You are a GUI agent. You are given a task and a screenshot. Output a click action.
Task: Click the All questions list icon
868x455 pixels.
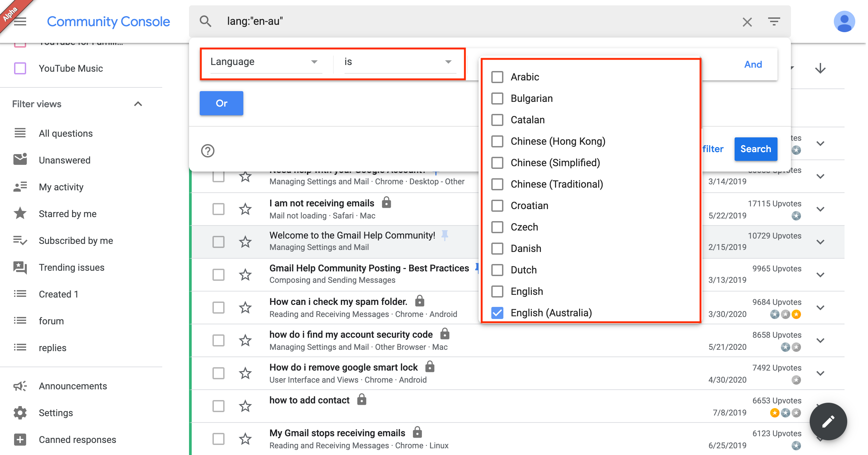[x=20, y=133]
